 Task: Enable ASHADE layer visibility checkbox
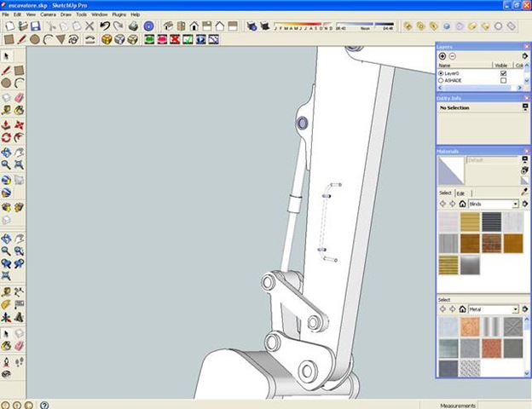[503, 81]
